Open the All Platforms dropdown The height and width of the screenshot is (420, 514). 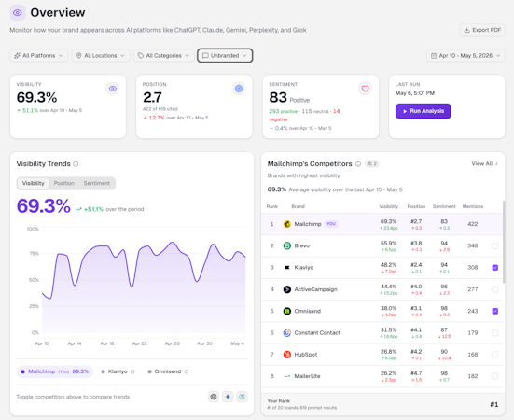coord(38,56)
